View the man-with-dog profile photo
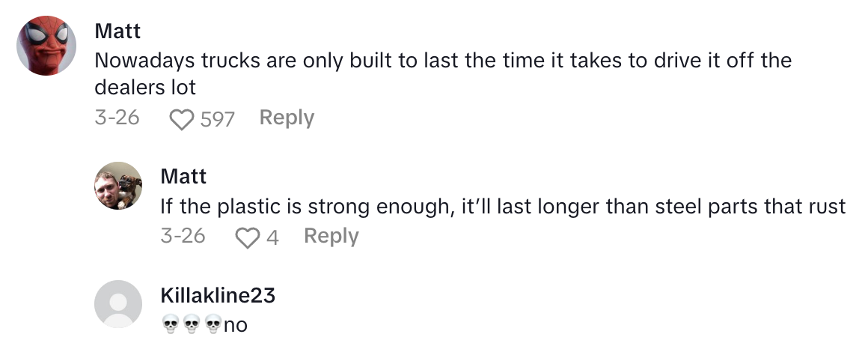 tap(118, 186)
